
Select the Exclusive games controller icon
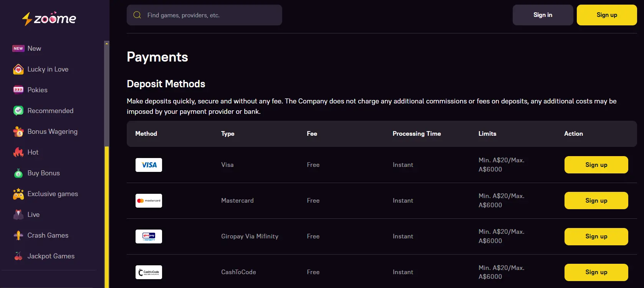click(18, 194)
